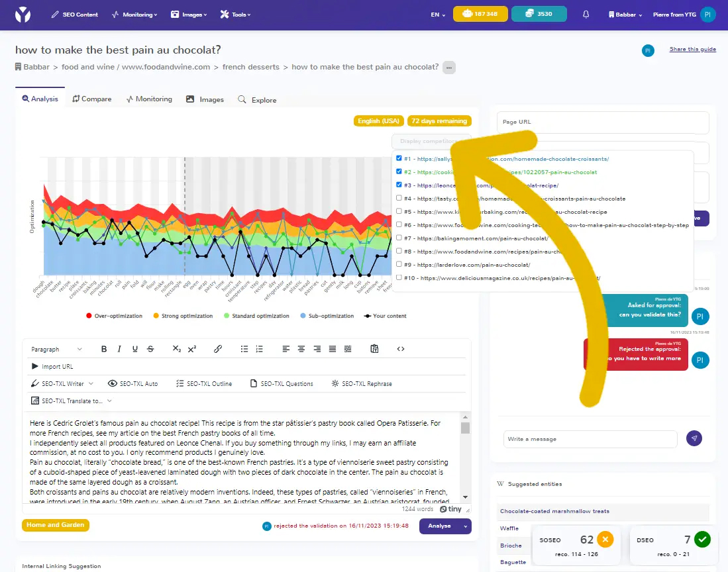The height and width of the screenshot is (572, 728).
Task: Apply Strikethrough formatting
Action: point(150,349)
